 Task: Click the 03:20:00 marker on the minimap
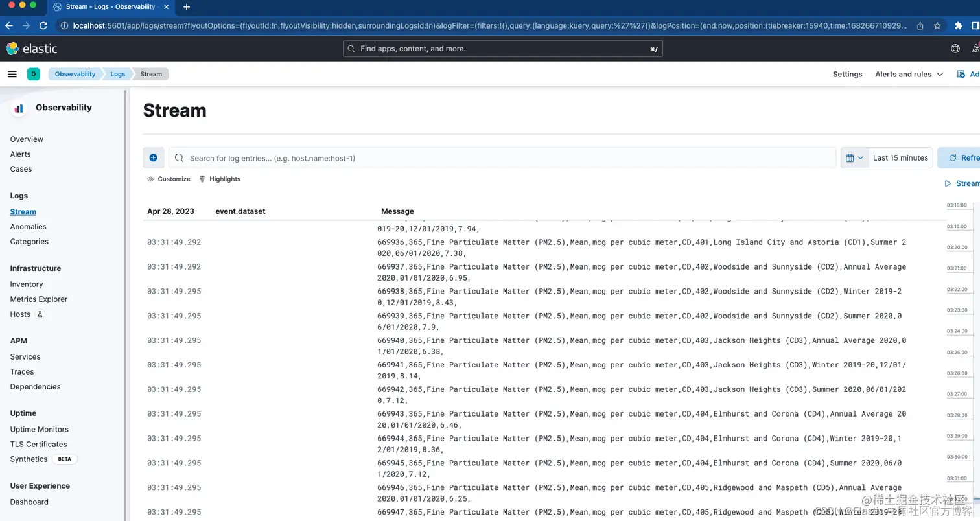click(x=957, y=248)
